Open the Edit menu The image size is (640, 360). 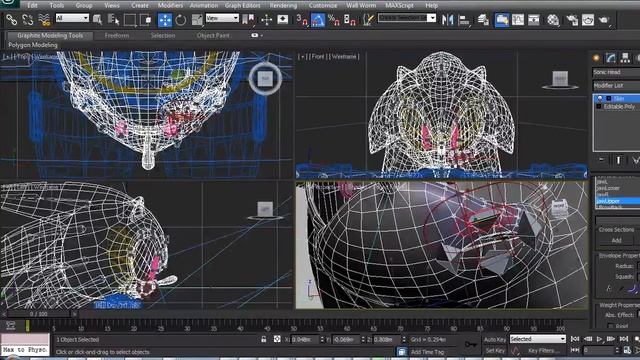pyautogui.click(x=32, y=5)
